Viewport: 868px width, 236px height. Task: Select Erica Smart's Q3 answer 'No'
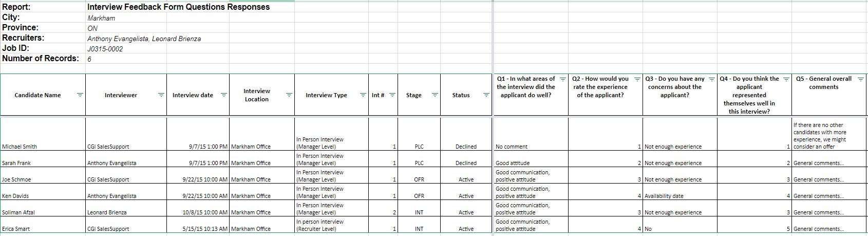coord(680,225)
